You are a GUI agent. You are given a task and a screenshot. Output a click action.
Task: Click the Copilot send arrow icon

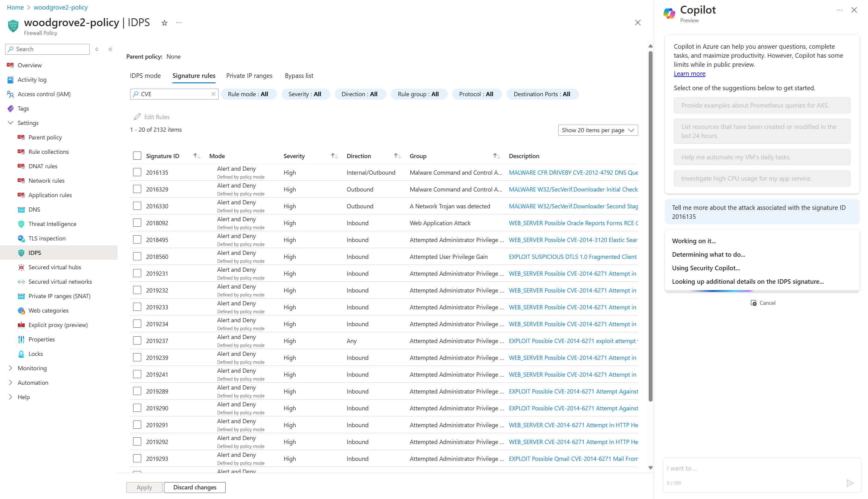pos(850,483)
